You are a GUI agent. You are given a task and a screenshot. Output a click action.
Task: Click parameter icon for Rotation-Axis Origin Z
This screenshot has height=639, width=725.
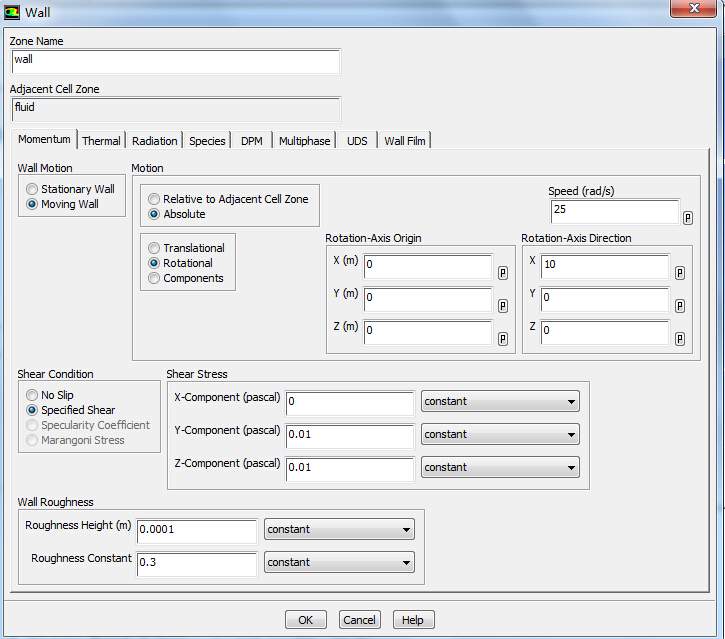click(503, 339)
